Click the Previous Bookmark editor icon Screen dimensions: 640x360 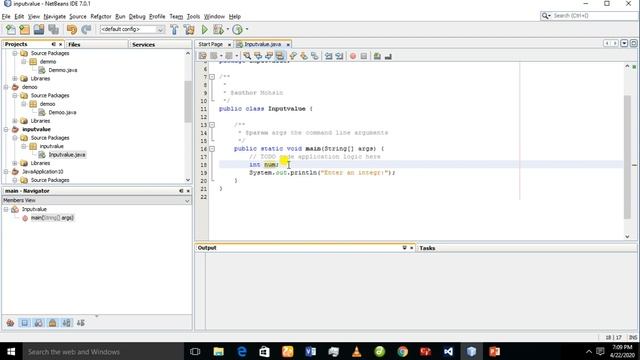293,56
